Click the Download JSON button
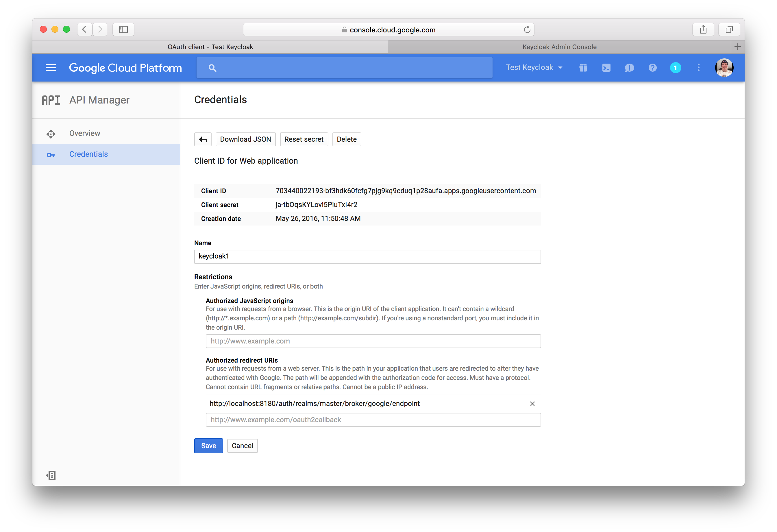 tap(245, 139)
